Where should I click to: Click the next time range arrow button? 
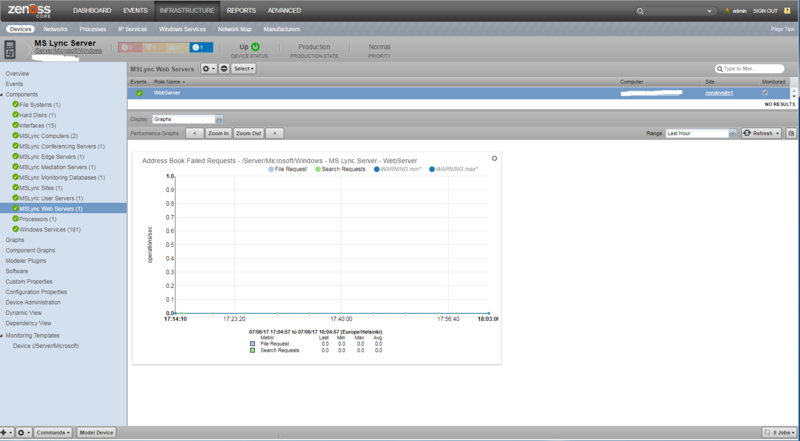[x=274, y=133]
